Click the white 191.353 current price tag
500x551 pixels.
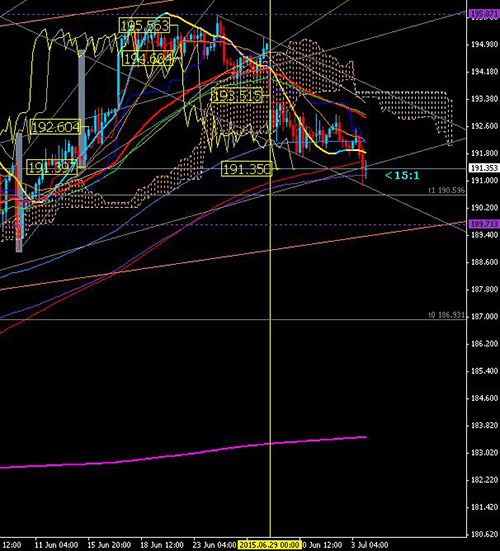coord(484,168)
